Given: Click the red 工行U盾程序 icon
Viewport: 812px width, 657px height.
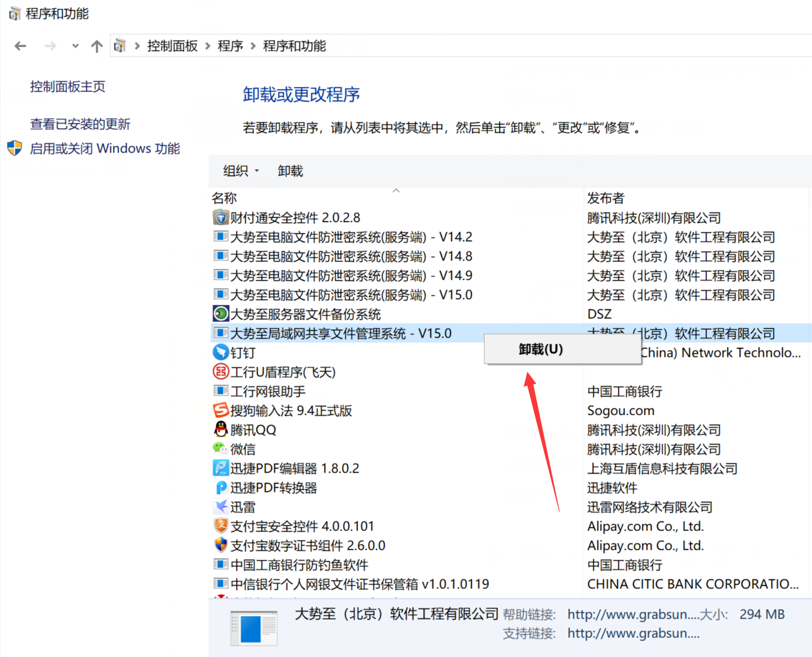Looking at the screenshot, I should (x=221, y=372).
